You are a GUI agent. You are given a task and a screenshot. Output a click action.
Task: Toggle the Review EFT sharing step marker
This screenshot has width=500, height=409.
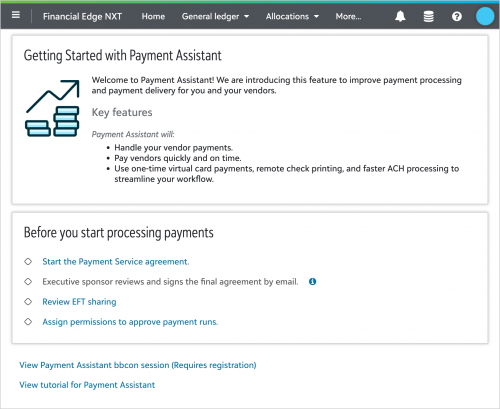point(28,302)
